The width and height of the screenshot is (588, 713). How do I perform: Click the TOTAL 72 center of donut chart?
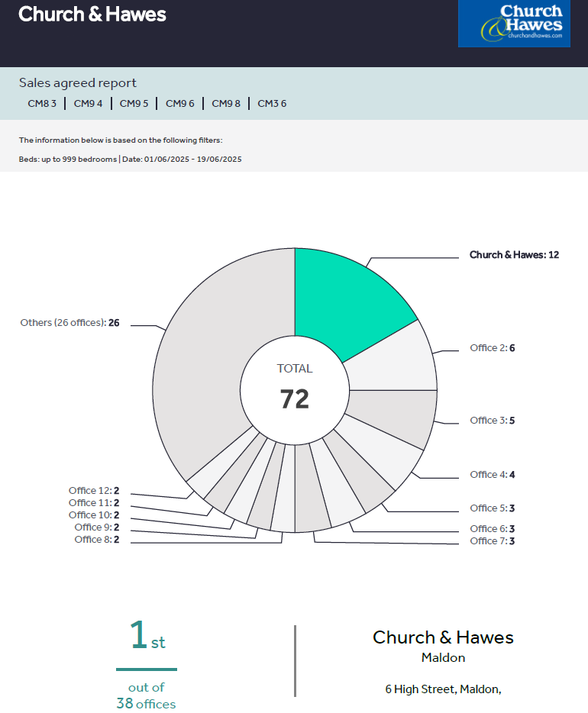(x=295, y=389)
